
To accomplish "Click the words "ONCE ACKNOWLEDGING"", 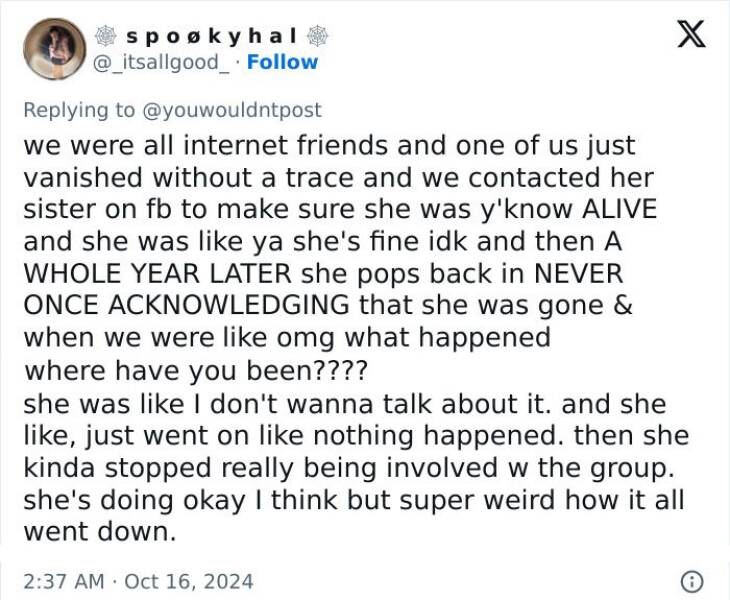I will coord(186,305).
